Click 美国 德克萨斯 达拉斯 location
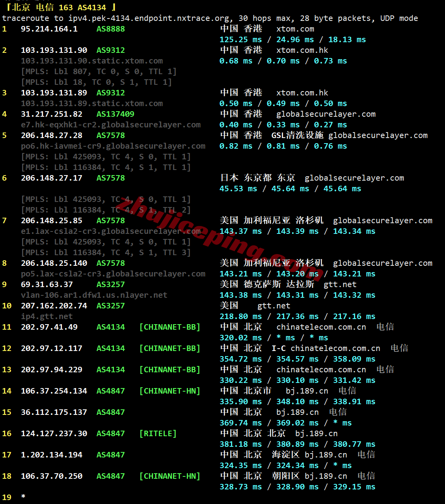445x504 pixels. click(x=267, y=284)
